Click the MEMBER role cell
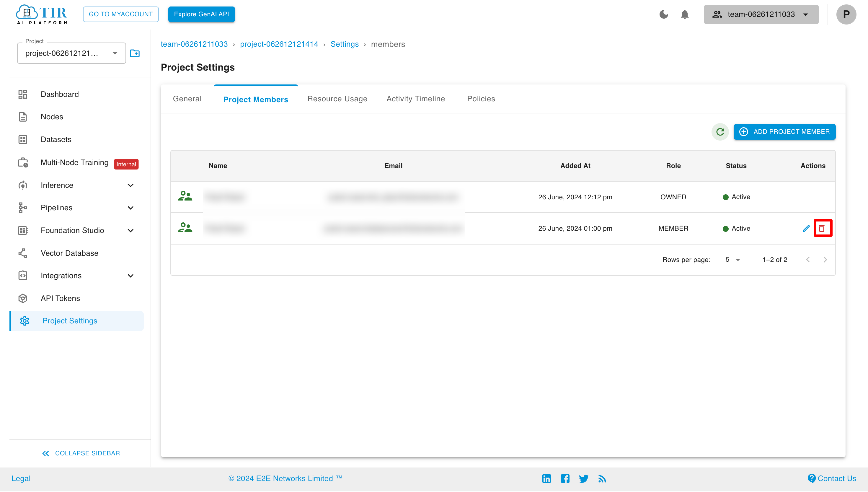 tap(673, 229)
